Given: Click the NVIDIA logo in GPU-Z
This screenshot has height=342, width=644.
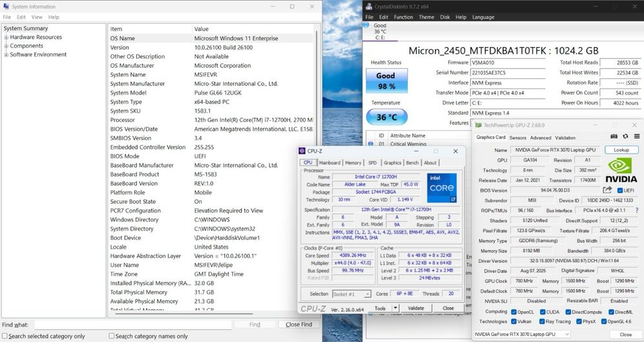Looking at the screenshot, I should (x=621, y=171).
